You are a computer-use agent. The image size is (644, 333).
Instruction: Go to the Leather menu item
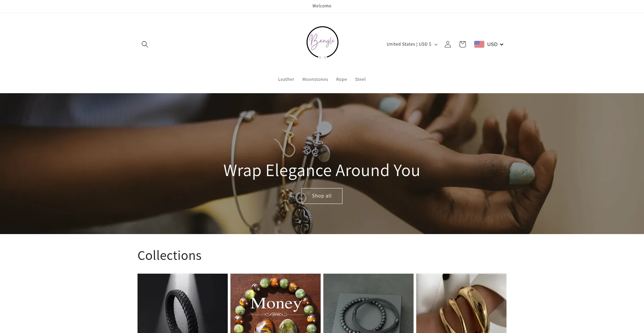pyautogui.click(x=286, y=79)
